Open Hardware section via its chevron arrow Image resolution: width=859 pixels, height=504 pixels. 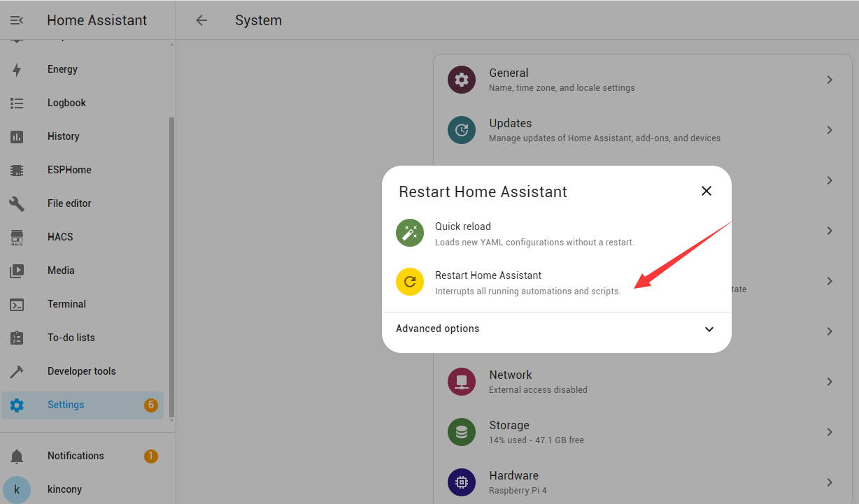pyautogui.click(x=829, y=482)
